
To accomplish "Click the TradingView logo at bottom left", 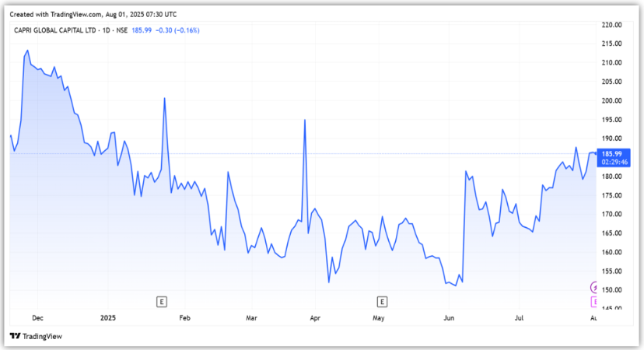I will (x=35, y=336).
